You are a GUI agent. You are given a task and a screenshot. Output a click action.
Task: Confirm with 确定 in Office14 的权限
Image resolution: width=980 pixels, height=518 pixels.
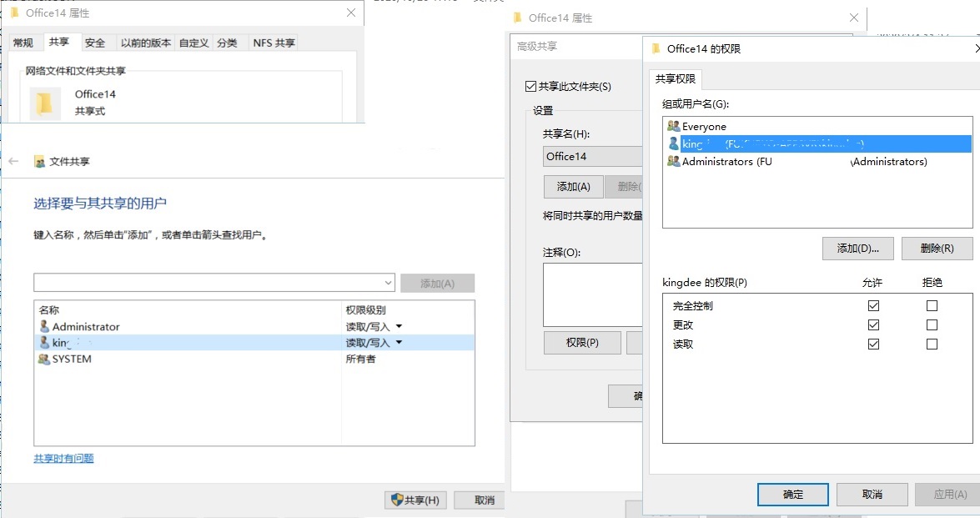(x=793, y=495)
